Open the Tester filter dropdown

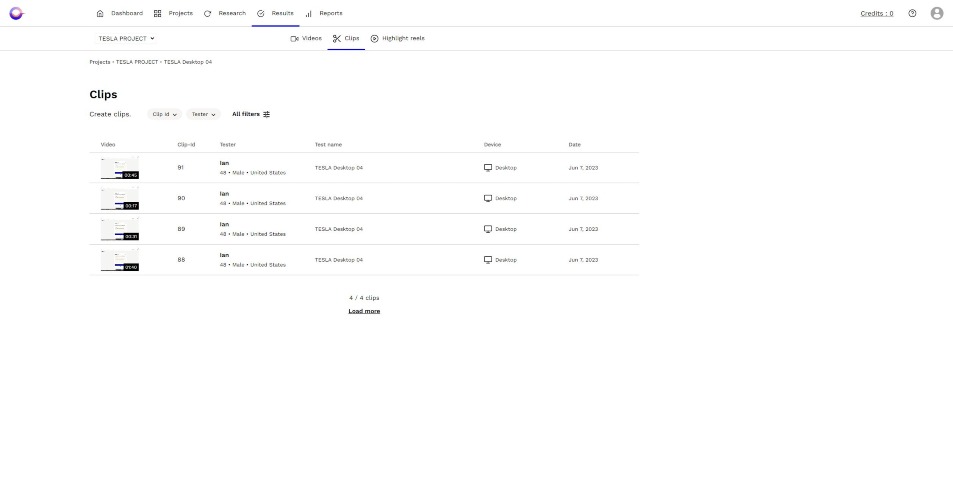(x=204, y=114)
